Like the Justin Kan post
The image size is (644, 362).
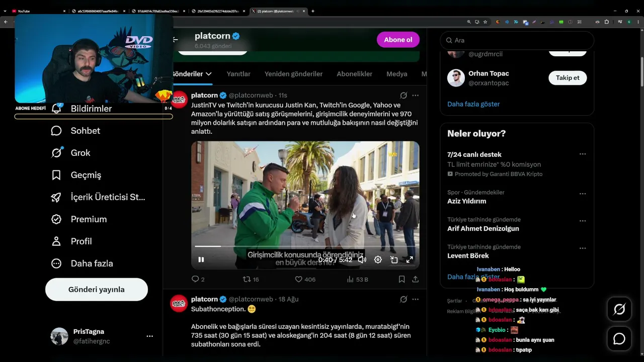(298, 279)
